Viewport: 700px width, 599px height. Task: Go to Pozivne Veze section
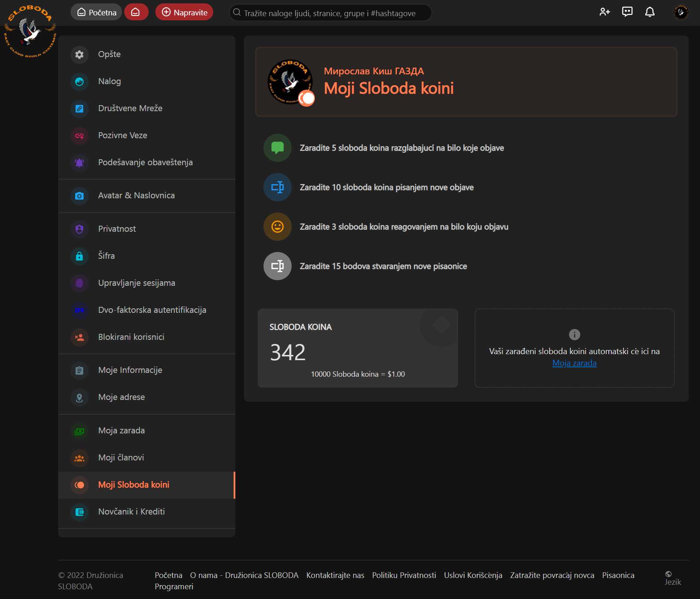147,136
